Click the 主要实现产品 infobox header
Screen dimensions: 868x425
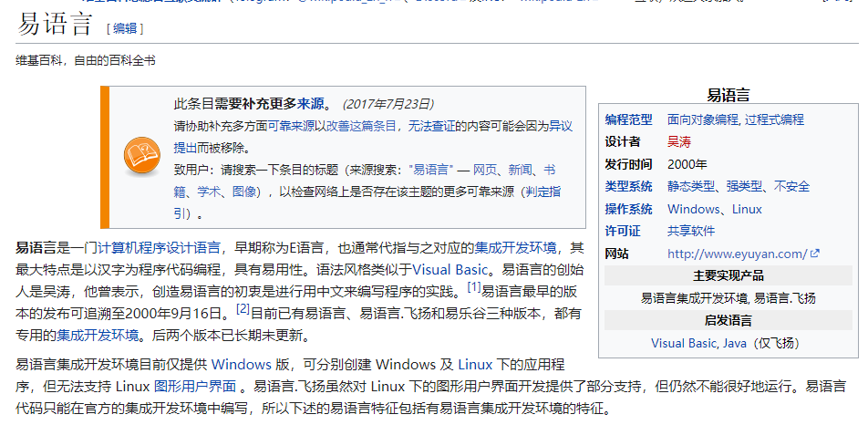point(728,275)
